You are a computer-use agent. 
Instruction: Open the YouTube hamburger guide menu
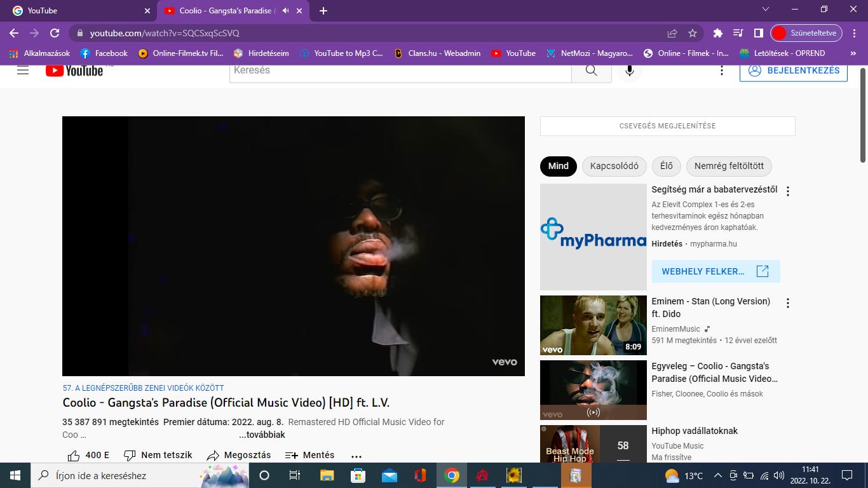23,71
